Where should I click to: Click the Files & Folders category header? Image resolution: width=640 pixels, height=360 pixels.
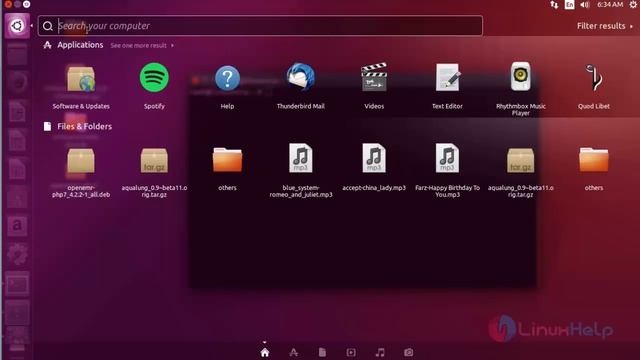click(84, 127)
